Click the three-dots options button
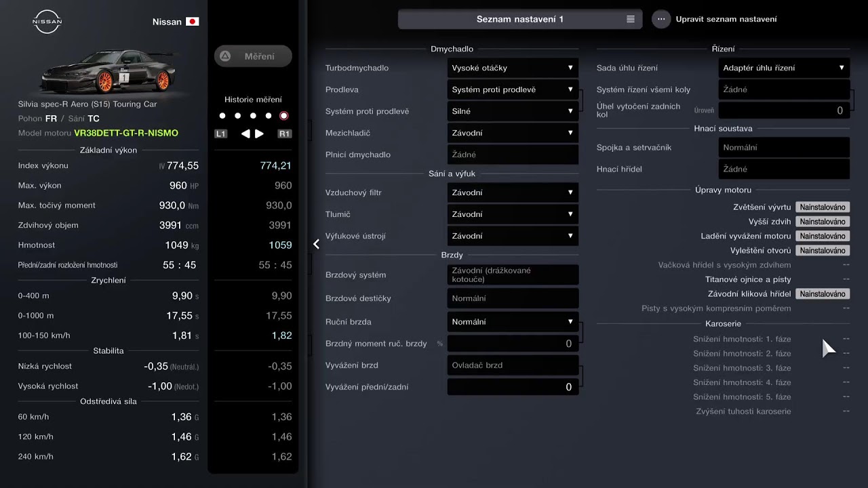The image size is (868, 488). pyautogui.click(x=661, y=19)
